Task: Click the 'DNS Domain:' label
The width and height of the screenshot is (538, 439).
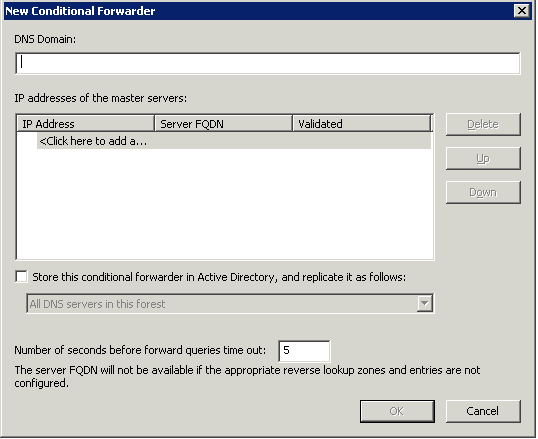Action: click(x=45, y=39)
